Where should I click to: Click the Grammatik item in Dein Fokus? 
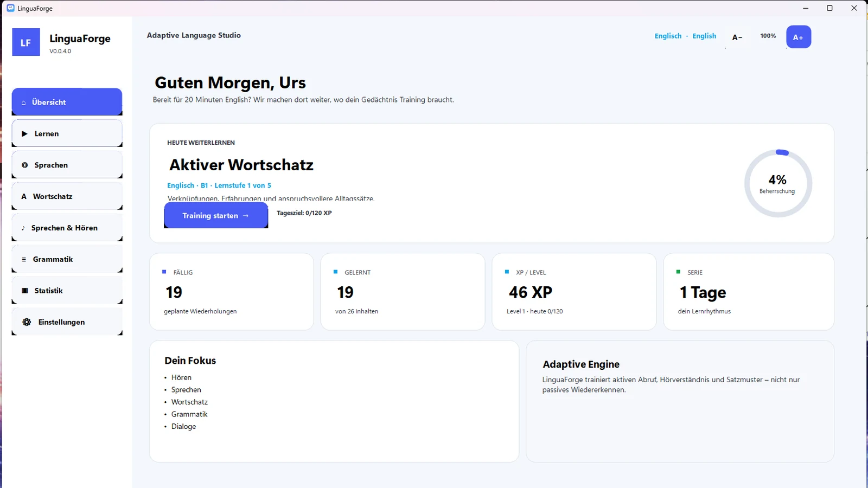tap(189, 414)
